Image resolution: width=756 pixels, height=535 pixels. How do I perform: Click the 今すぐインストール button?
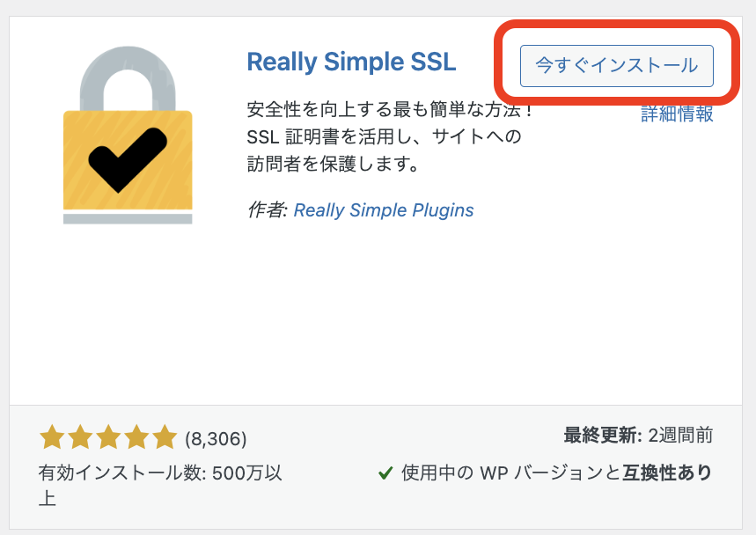coord(617,66)
